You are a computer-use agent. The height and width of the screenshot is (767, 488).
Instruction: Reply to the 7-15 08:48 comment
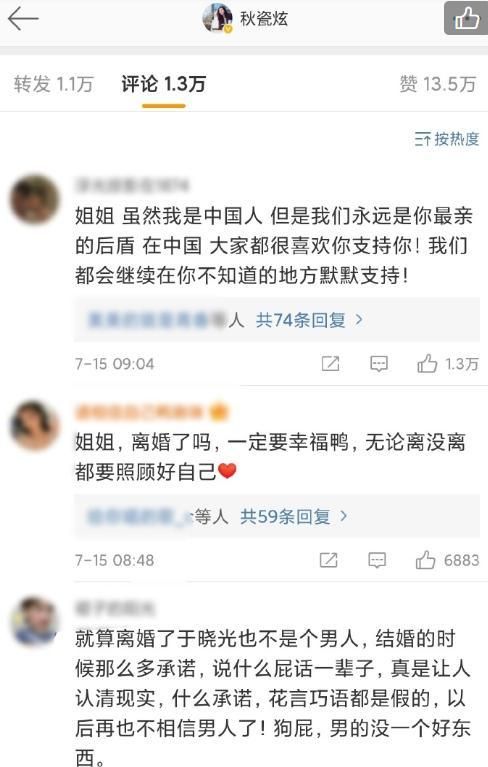(377, 560)
